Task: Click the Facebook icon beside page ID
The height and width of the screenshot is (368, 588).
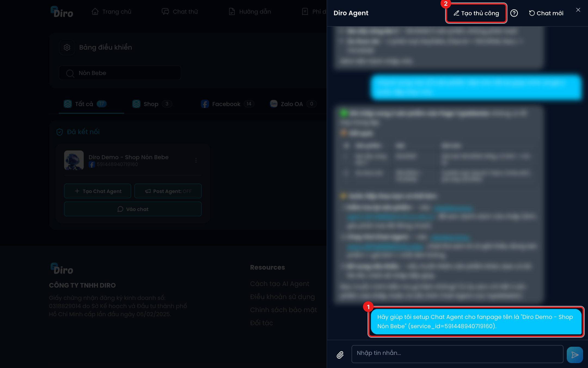Action: [92, 164]
